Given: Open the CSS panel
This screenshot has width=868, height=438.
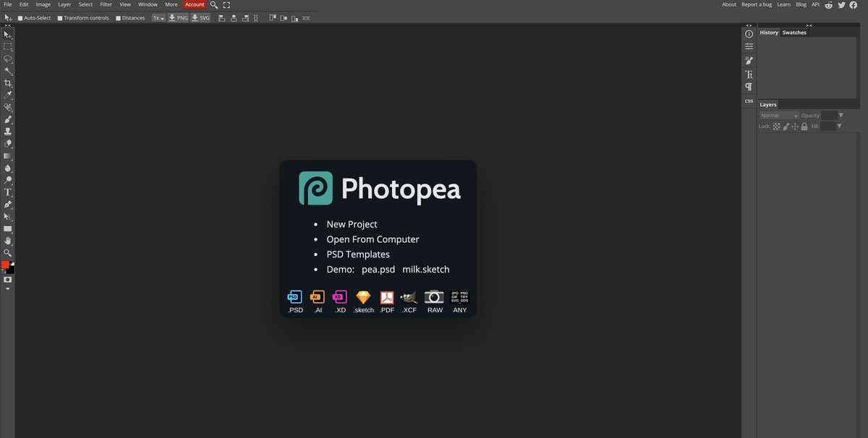Looking at the screenshot, I should point(749,101).
